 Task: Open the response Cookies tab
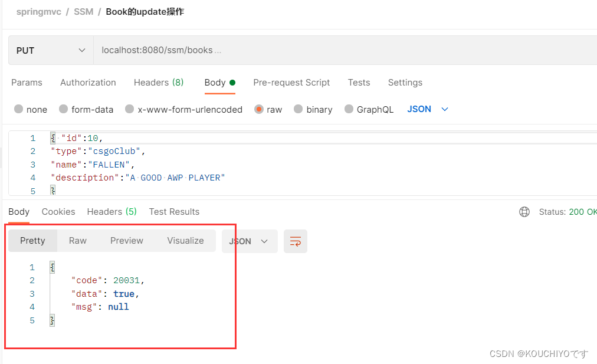(58, 212)
